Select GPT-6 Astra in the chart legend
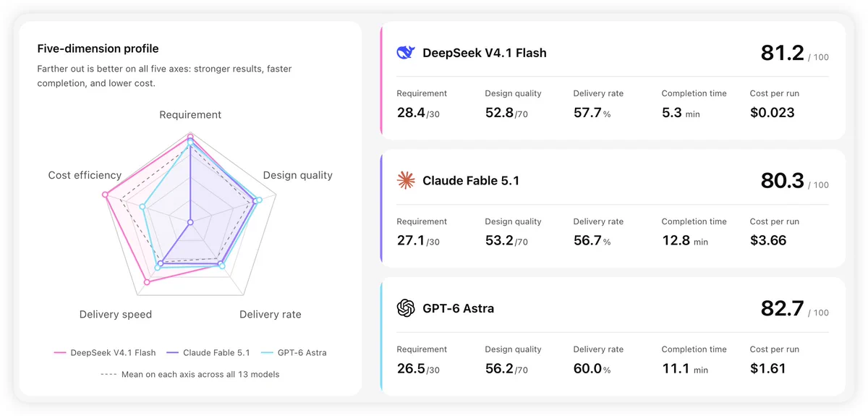868x416 pixels. pyautogui.click(x=294, y=353)
